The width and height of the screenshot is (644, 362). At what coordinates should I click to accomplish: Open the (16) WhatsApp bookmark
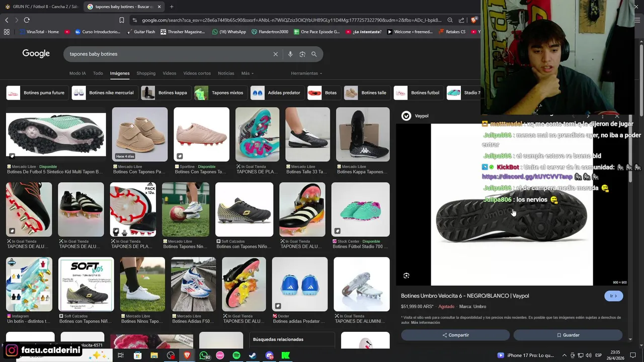229,32
